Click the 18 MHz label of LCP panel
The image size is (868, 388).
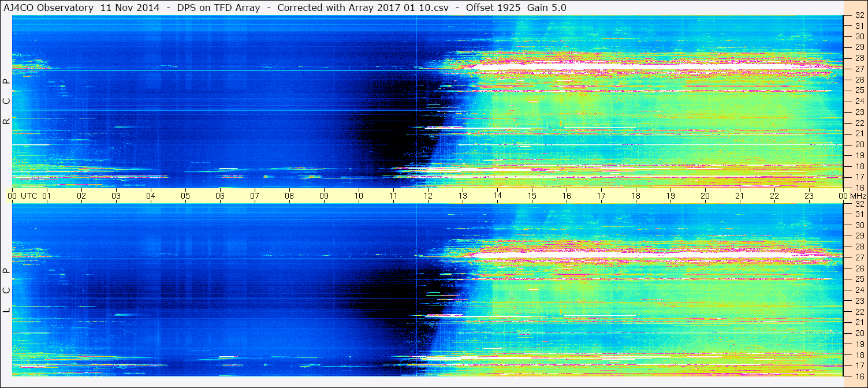859,355
